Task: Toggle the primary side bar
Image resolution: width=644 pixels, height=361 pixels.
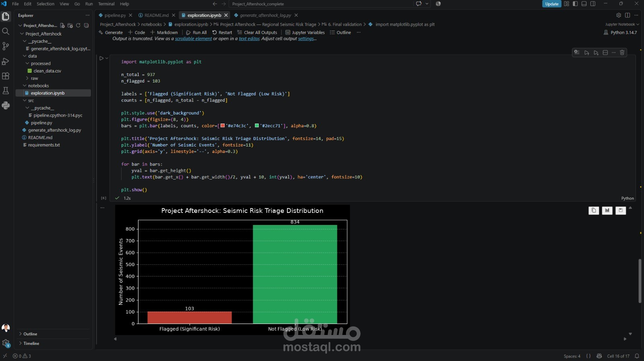Action: (x=575, y=4)
